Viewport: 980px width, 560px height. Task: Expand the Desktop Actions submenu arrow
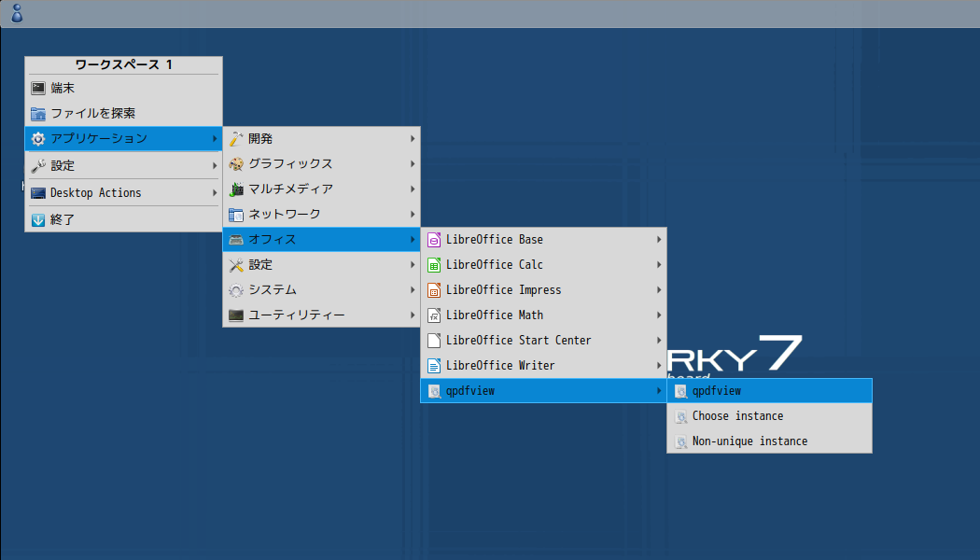(x=215, y=192)
